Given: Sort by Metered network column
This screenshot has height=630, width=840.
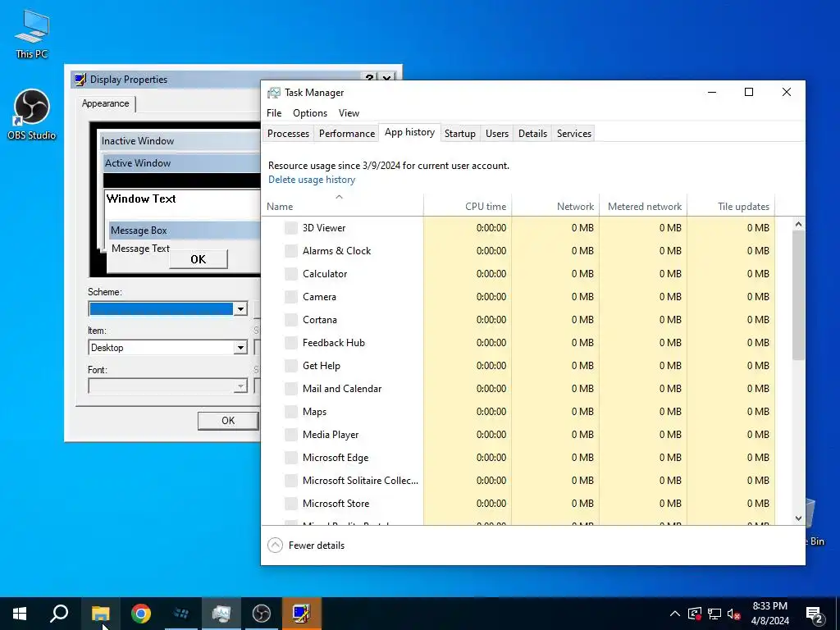Looking at the screenshot, I should pyautogui.click(x=643, y=206).
